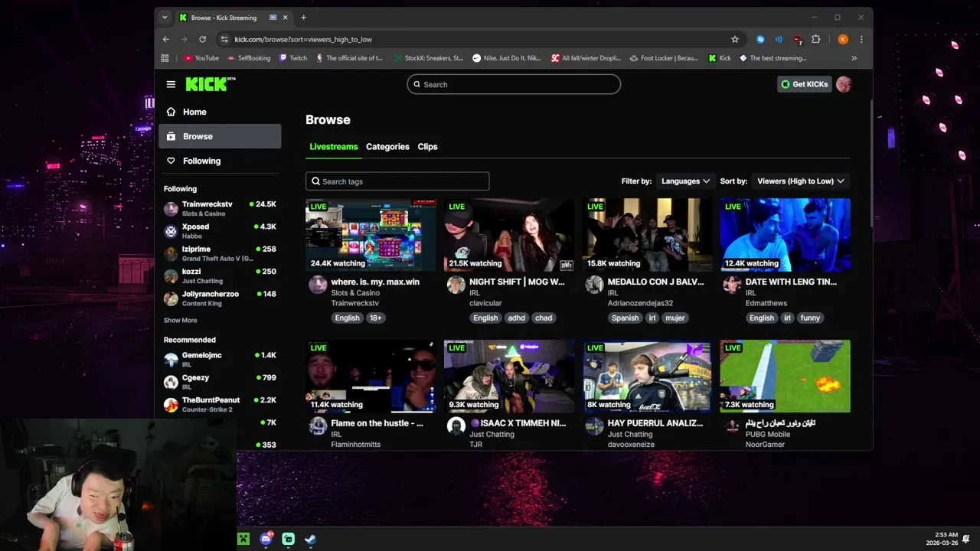Open the Twitch bookmark
The width and height of the screenshot is (980, 551).
[293, 58]
